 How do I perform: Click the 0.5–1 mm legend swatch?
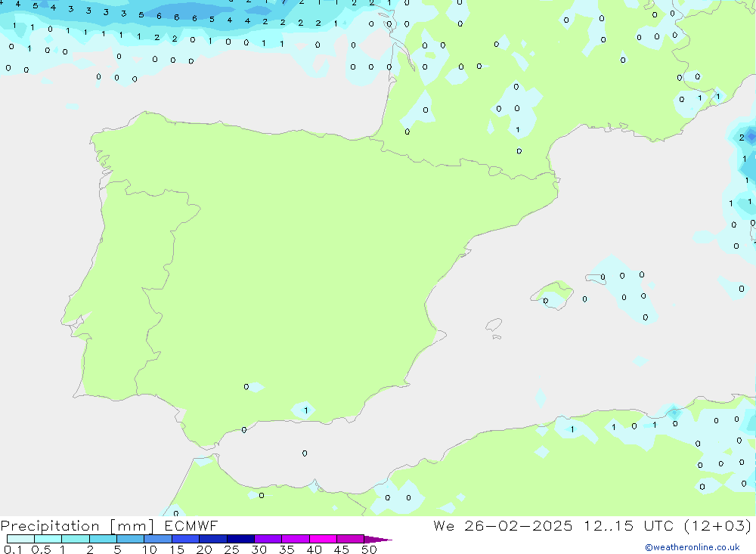coord(48,539)
